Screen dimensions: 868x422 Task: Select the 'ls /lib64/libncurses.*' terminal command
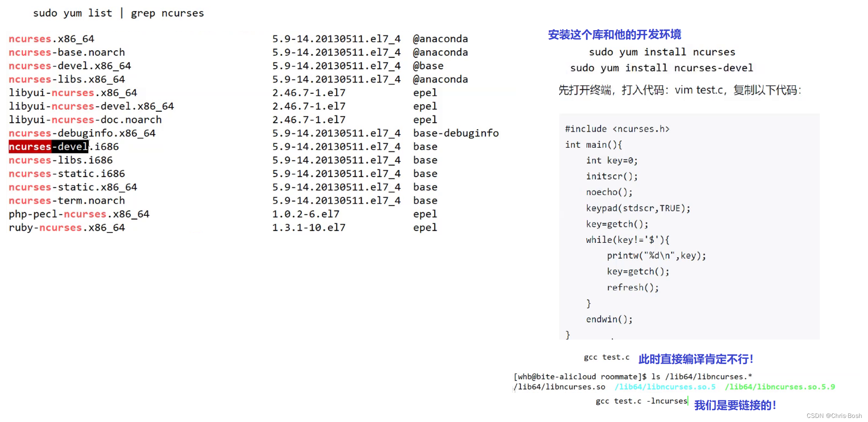coord(702,377)
